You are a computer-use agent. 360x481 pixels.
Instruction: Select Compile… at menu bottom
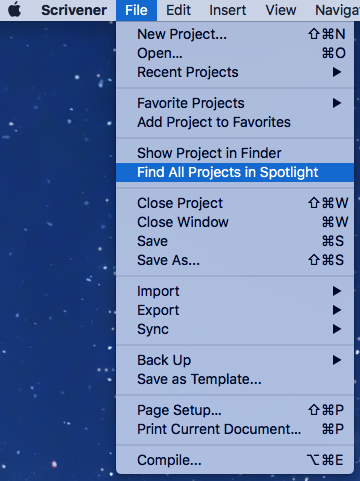coord(235,460)
